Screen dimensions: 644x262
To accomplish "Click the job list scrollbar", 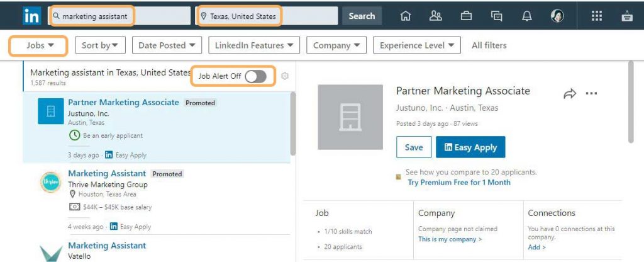I will pyautogui.click(x=293, y=123).
